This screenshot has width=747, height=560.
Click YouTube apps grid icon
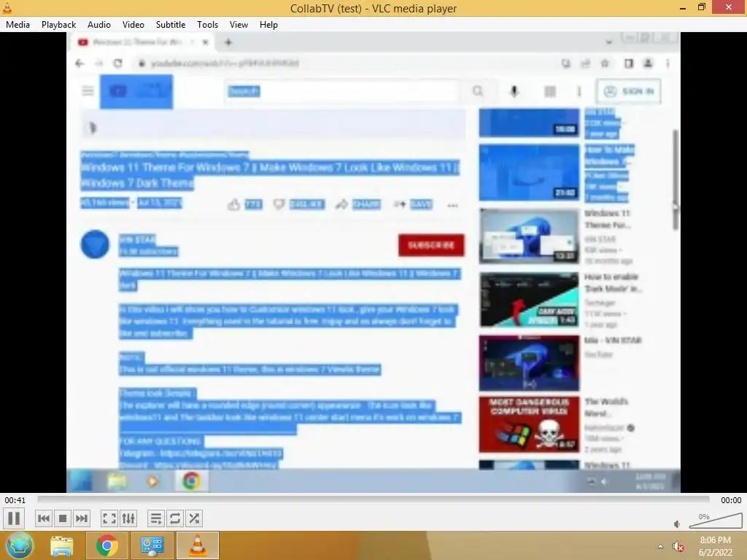pyautogui.click(x=550, y=91)
